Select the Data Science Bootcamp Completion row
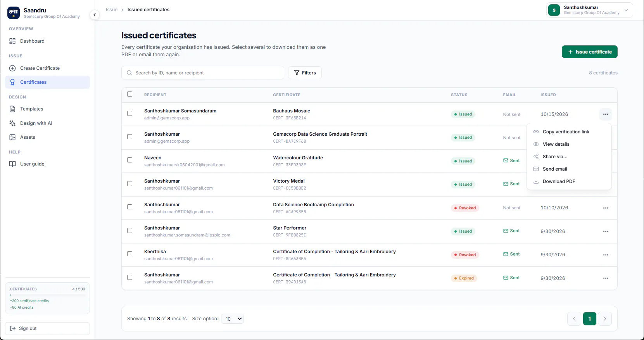Viewport: 644px width, 340px height. [130, 207]
